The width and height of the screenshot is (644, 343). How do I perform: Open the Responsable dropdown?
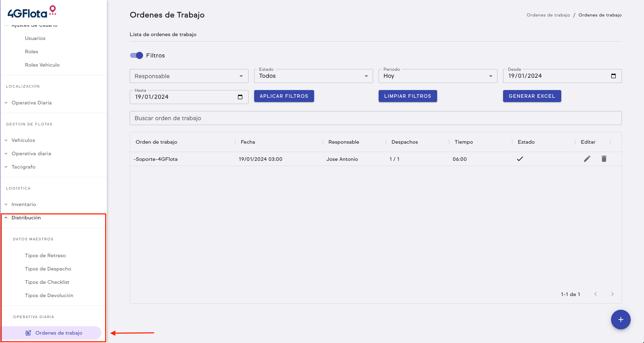189,76
